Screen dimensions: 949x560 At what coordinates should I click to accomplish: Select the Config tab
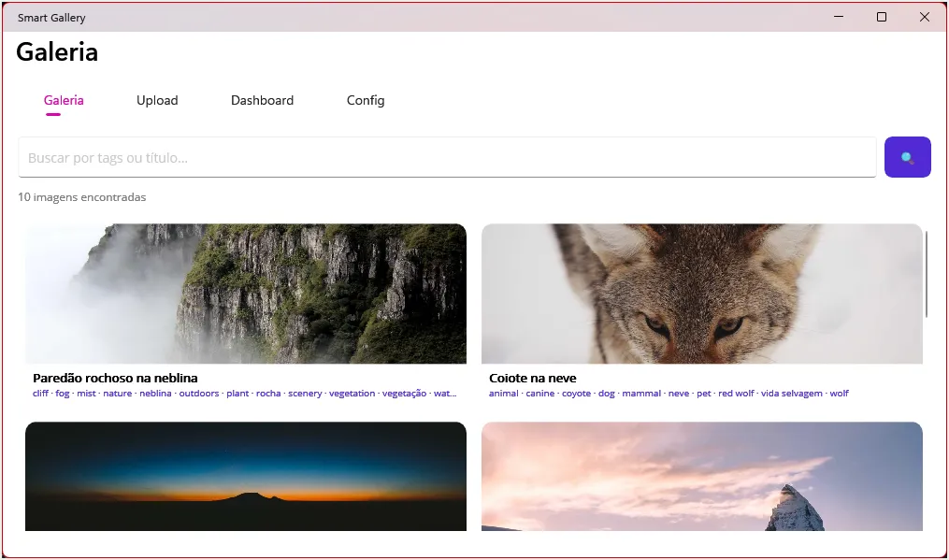366,100
